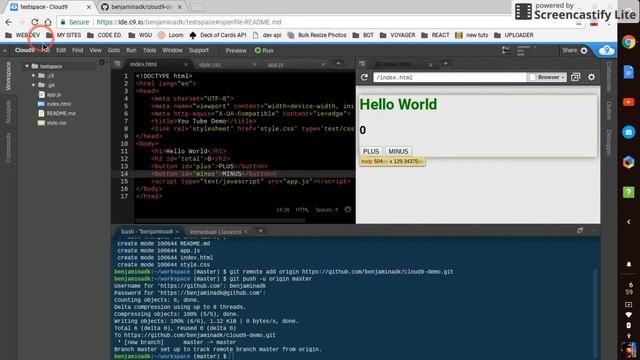Viewport: 640px width, 360px height.
Task: Open the Support menu
Action: [x=199, y=50]
